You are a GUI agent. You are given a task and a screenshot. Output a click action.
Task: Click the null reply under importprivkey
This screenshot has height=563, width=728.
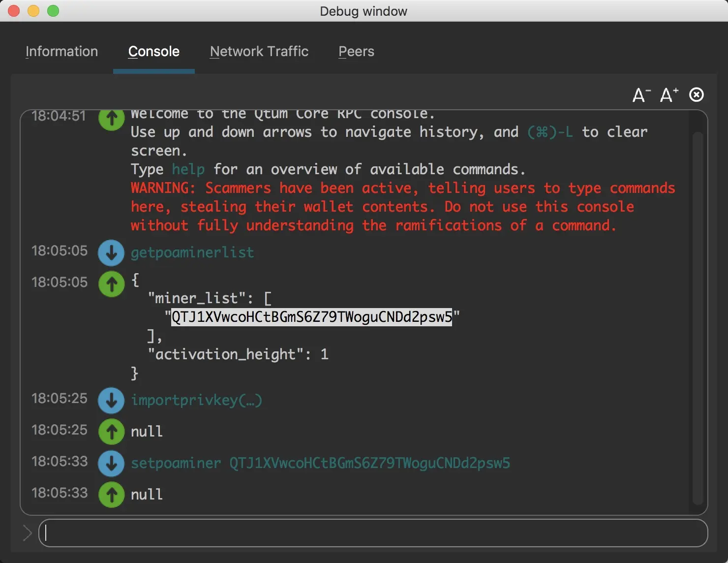click(x=147, y=432)
